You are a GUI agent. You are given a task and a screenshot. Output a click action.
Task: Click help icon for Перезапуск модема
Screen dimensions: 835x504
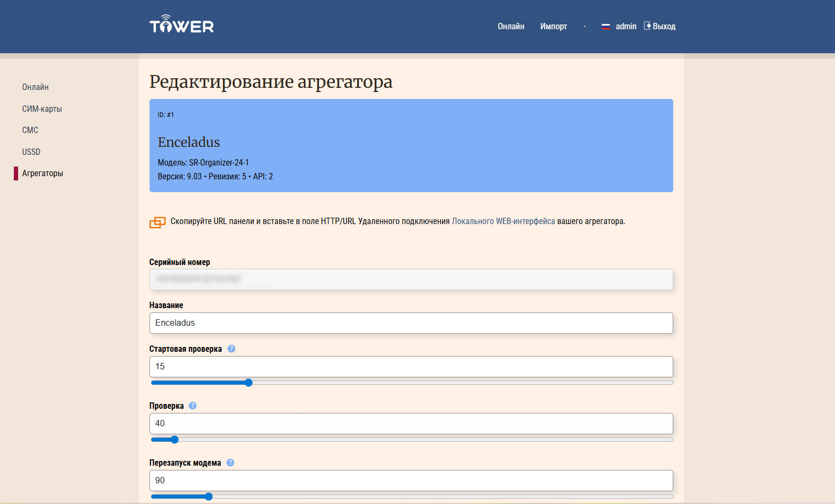[x=230, y=463]
